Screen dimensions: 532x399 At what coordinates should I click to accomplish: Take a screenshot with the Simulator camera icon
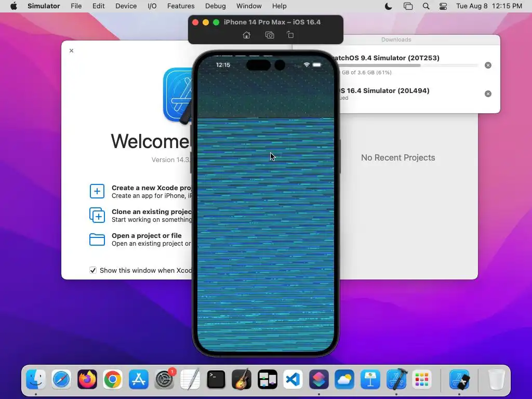coord(270,35)
